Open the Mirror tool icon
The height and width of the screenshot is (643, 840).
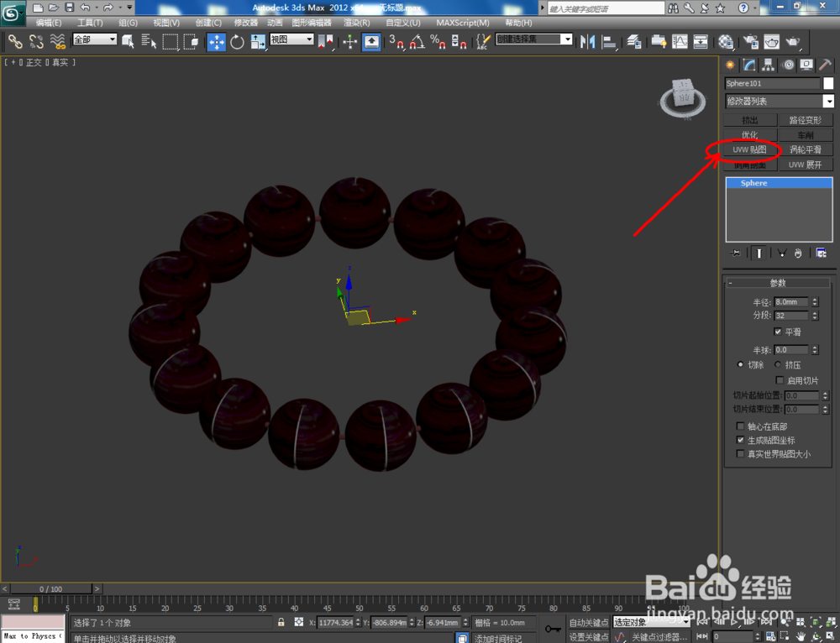tap(586, 40)
